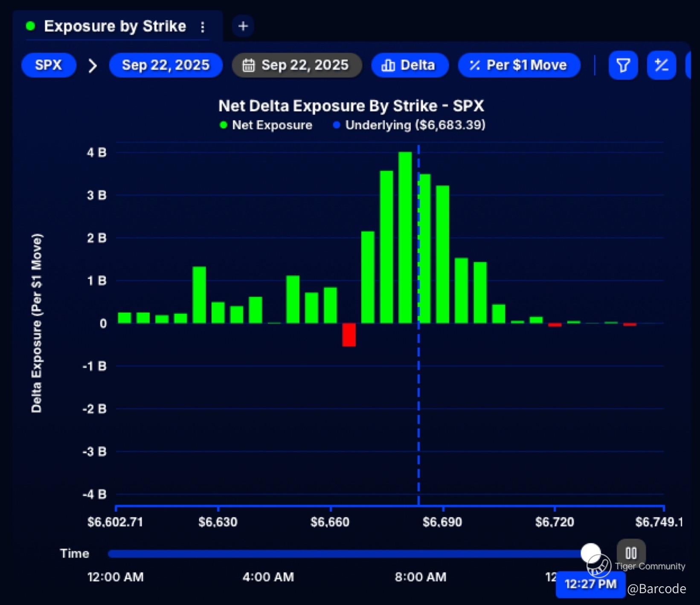Click the chevron arrow next to SPX
This screenshot has height=605, width=700.
point(93,66)
